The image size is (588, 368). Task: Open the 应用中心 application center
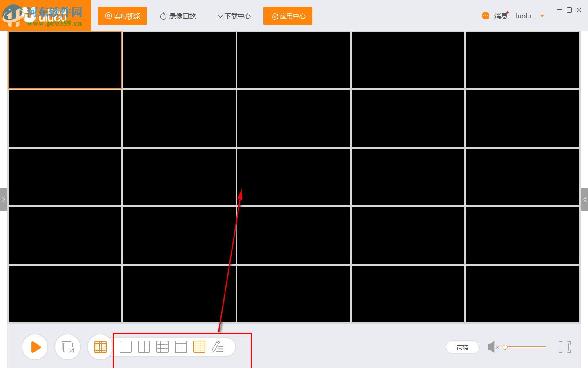pyautogui.click(x=287, y=16)
